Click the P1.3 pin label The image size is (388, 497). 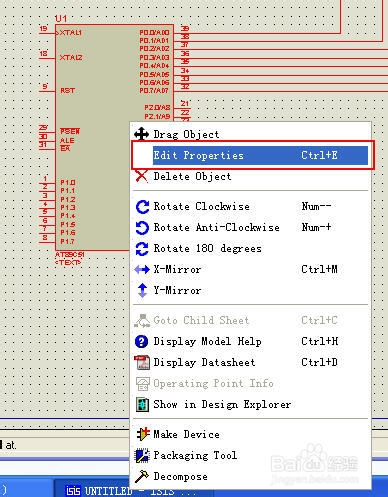point(68,208)
